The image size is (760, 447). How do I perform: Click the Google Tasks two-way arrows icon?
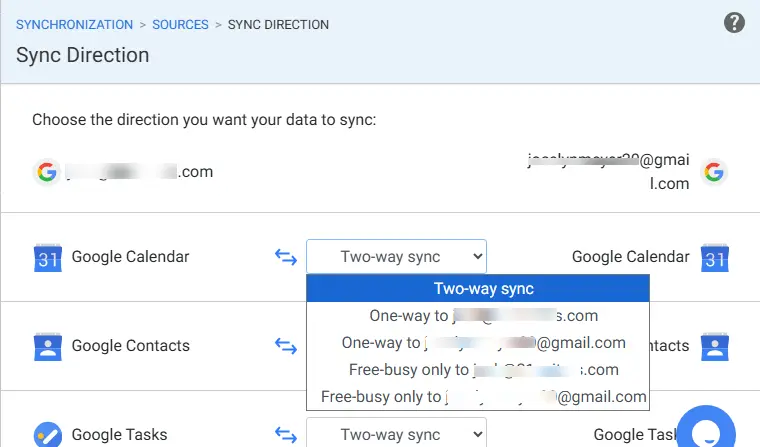click(x=286, y=435)
